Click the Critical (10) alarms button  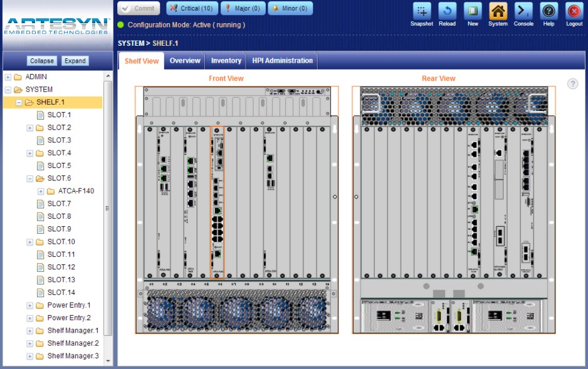192,9
